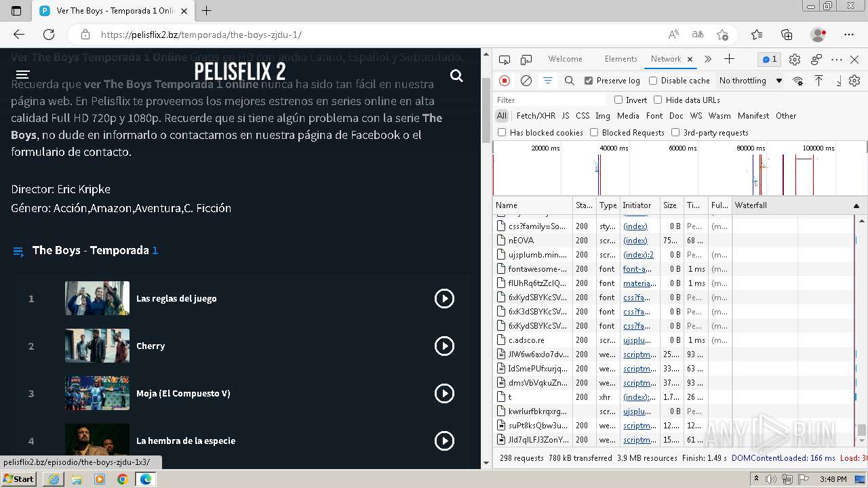Click the Filter text input
The width and height of the screenshot is (868, 488).
(551, 100)
